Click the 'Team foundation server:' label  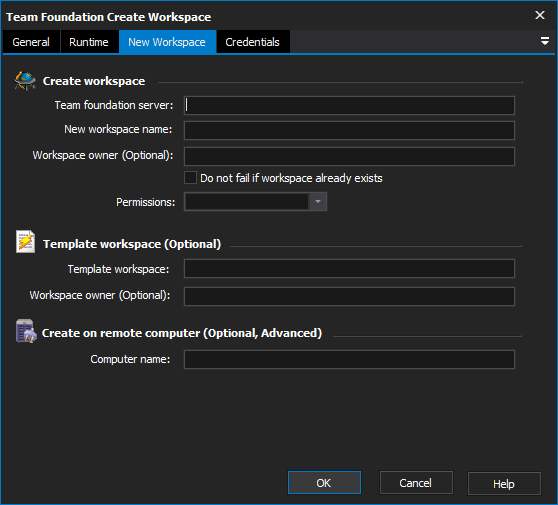tap(114, 105)
